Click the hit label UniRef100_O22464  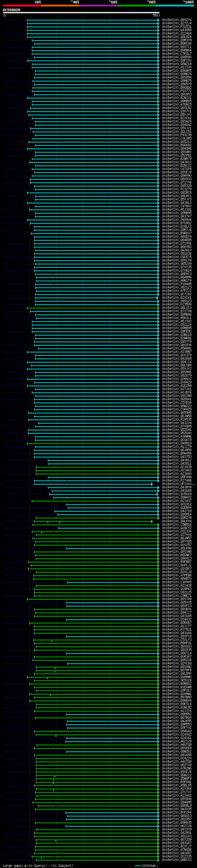[x=176, y=33]
